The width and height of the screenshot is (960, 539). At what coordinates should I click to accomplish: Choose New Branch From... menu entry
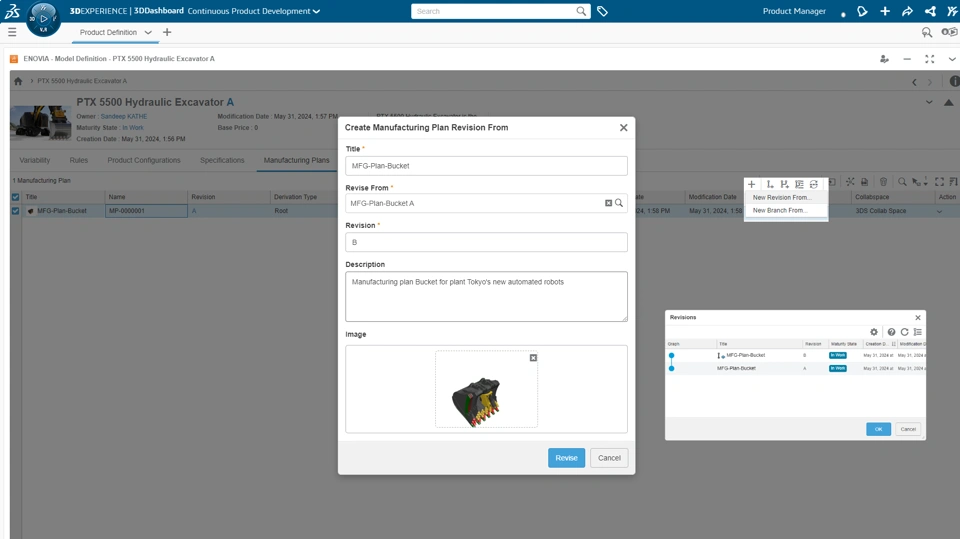click(786, 210)
